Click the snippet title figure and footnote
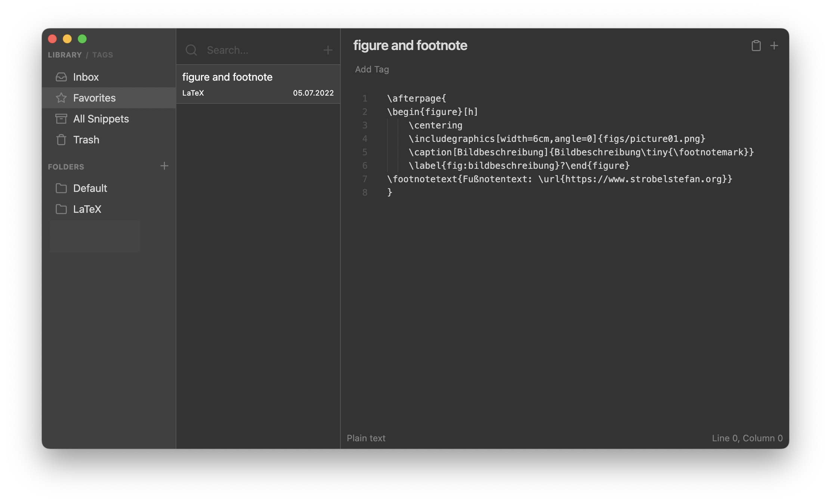The image size is (831, 504). 410,45
